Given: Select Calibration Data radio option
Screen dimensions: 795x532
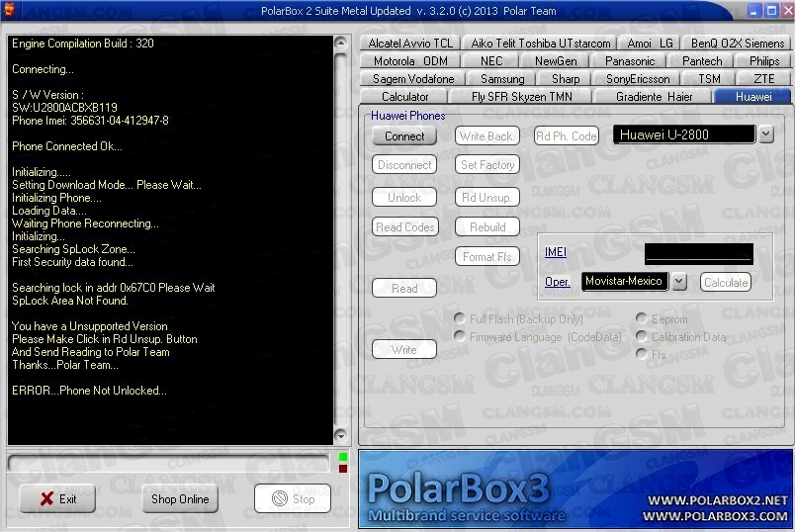Looking at the screenshot, I should click(642, 336).
